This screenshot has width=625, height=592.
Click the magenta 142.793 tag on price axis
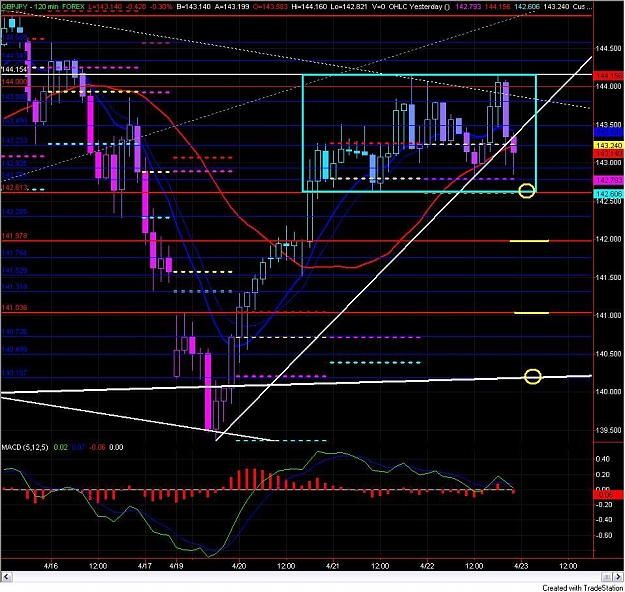(x=608, y=181)
